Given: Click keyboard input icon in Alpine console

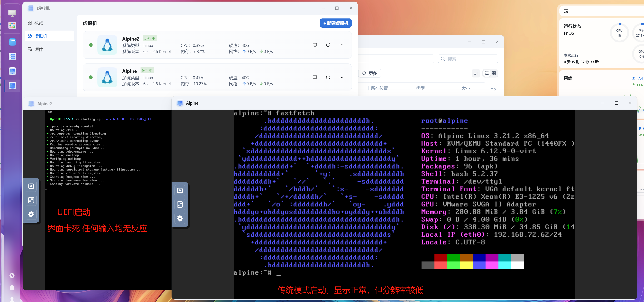Looking at the screenshot, I should [x=180, y=190].
